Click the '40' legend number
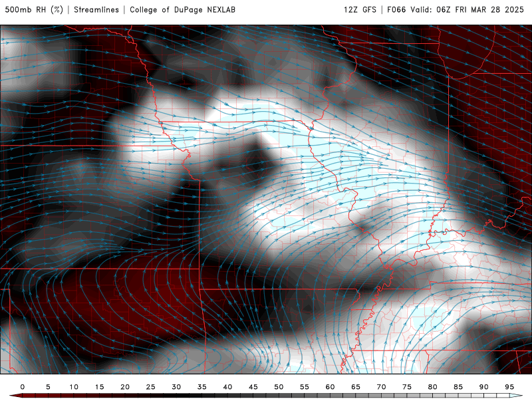 pyautogui.click(x=227, y=387)
